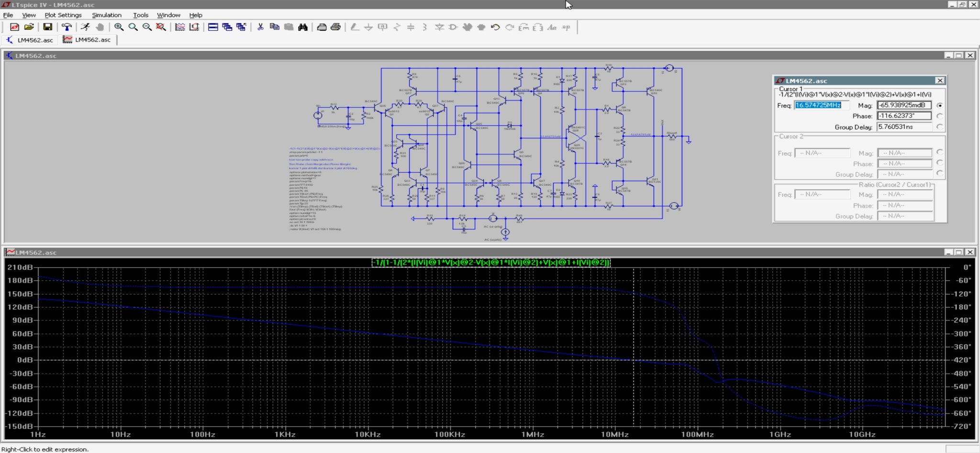Image resolution: width=980 pixels, height=453 pixels.
Task: Click the Find binoculars icon
Action: pyautogui.click(x=303, y=27)
